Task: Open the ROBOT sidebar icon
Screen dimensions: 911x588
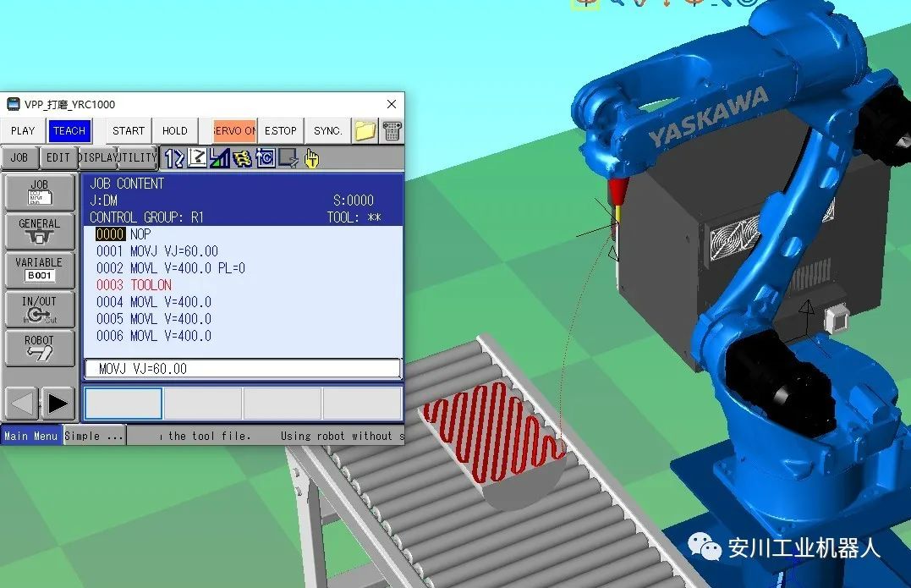Action: (x=40, y=348)
